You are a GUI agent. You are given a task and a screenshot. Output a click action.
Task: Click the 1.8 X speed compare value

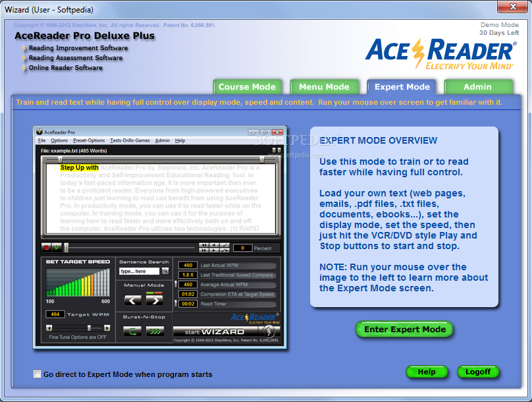click(188, 275)
